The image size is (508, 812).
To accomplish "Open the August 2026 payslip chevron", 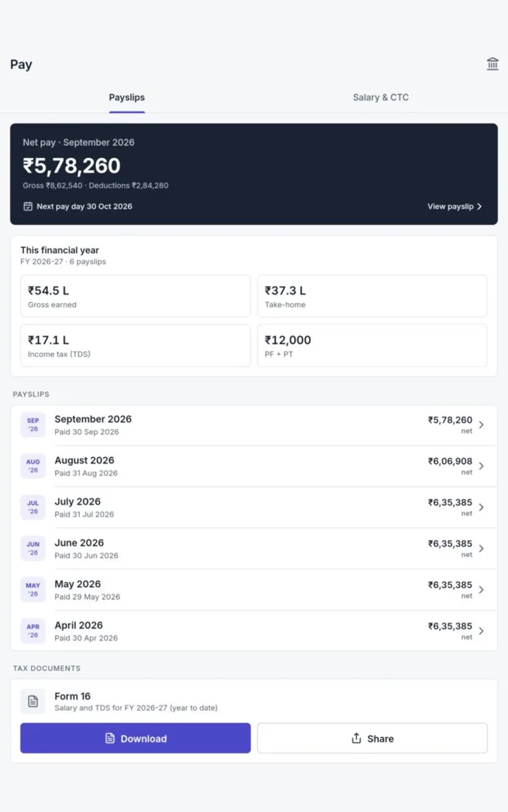I will [482, 466].
